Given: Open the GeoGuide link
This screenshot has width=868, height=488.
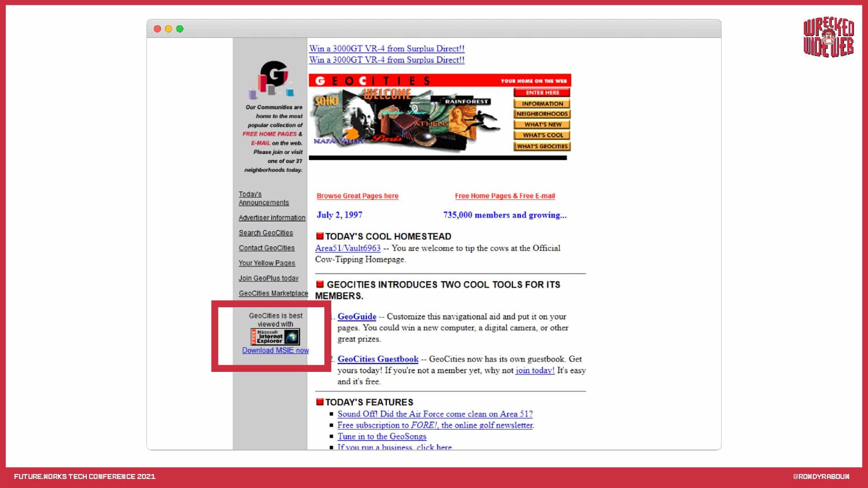Looking at the screenshot, I should [x=357, y=317].
